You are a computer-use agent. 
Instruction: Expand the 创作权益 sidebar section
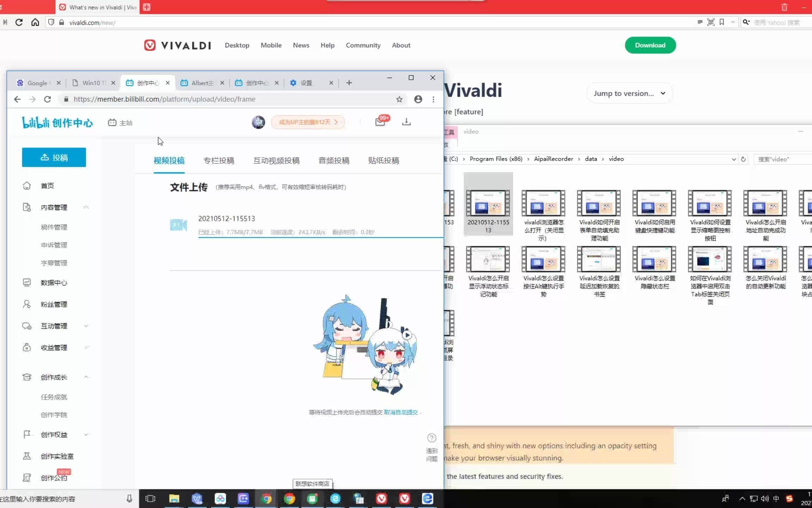click(86, 435)
